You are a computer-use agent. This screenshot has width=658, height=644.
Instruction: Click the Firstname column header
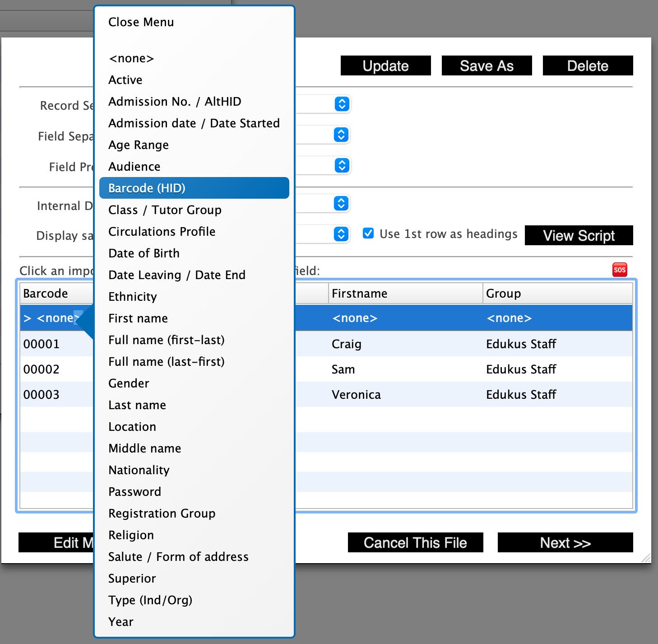click(405, 294)
